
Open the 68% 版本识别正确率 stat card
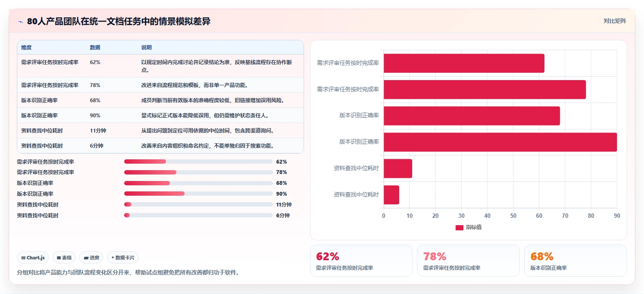(576, 261)
